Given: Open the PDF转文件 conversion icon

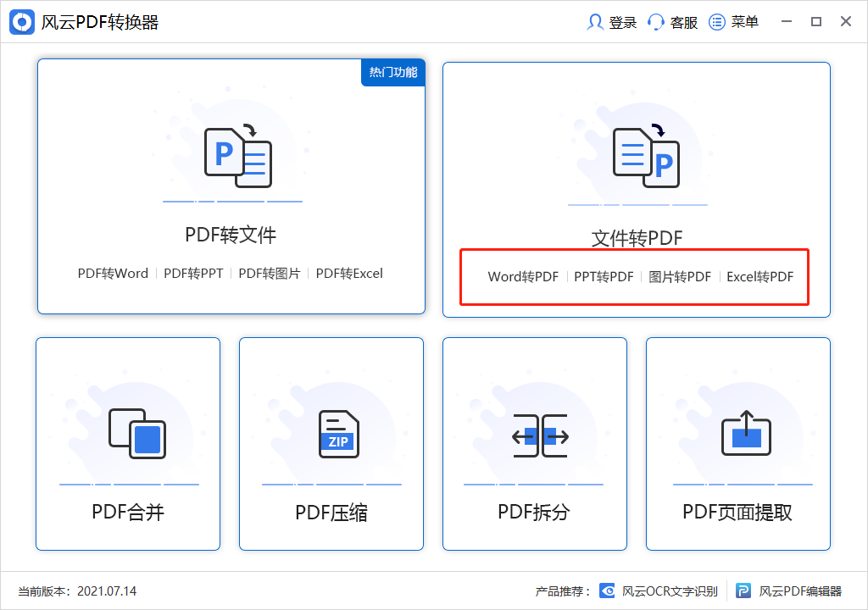Looking at the screenshot, I should 238,158.
